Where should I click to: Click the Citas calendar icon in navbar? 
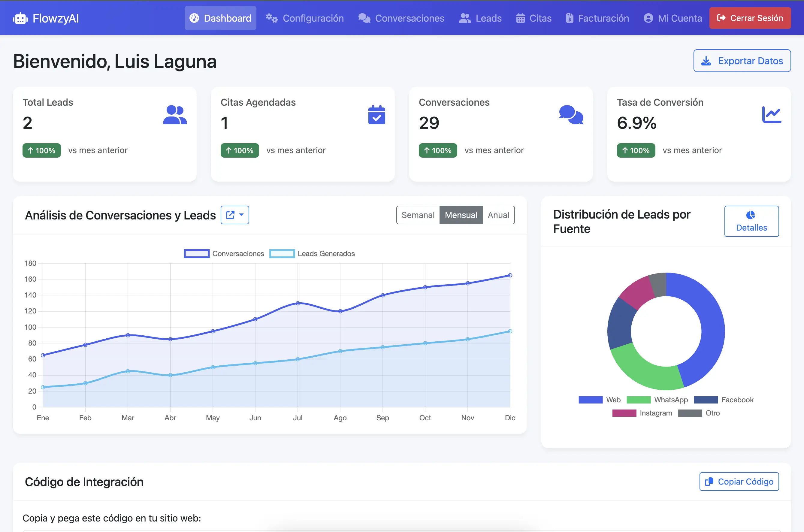pos(520,18)
